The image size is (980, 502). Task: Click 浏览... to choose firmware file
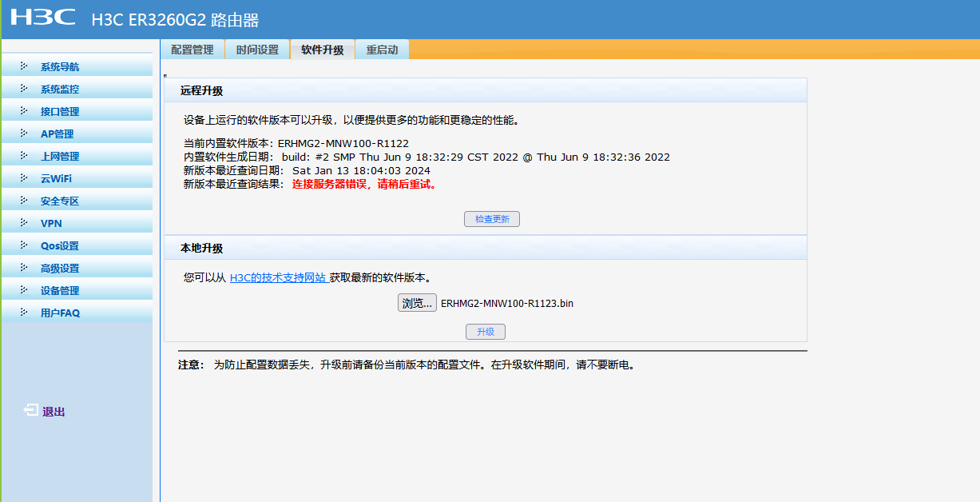click(x=417, y=303)
